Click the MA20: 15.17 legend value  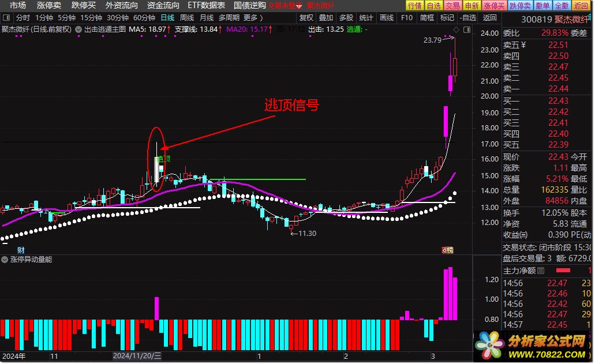[247, 29]
